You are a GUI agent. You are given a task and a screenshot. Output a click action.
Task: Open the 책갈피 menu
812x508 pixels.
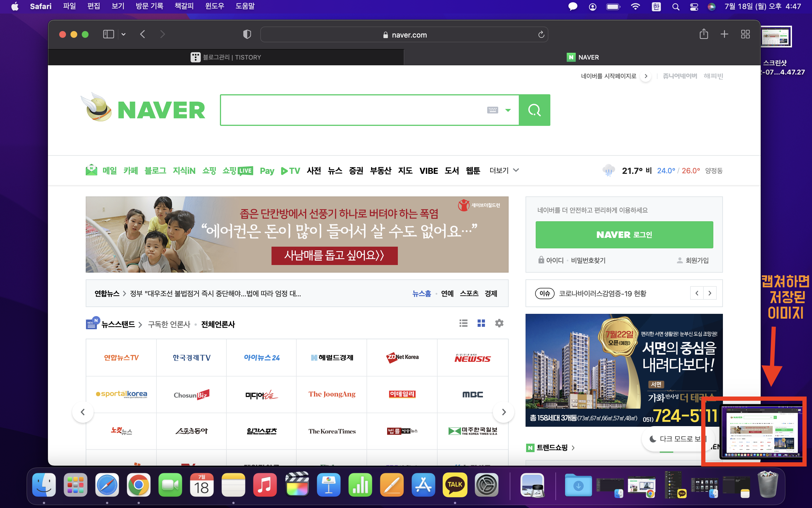point(184,6)
